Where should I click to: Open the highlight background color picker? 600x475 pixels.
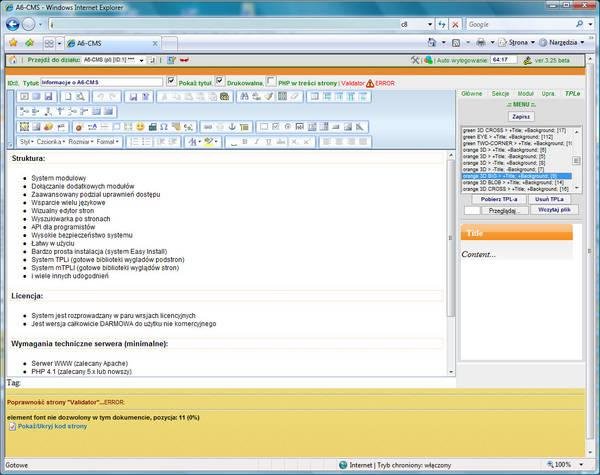(210, 142)
